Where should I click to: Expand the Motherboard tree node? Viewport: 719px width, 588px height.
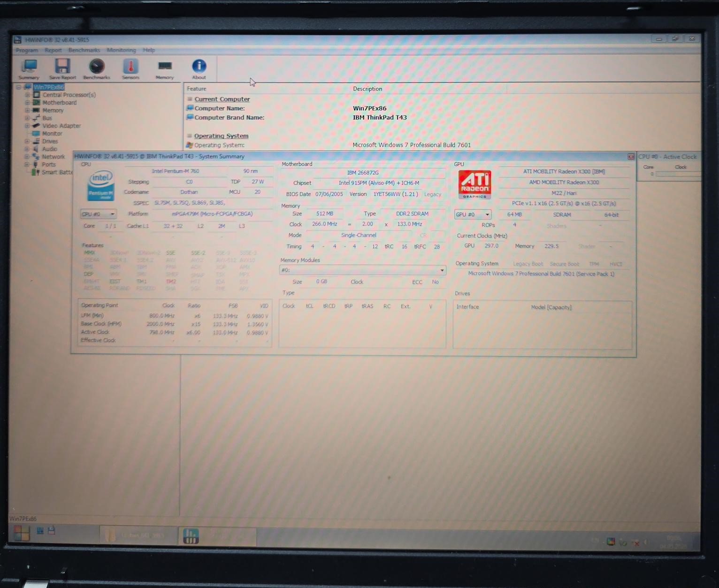tap(28, 102)
